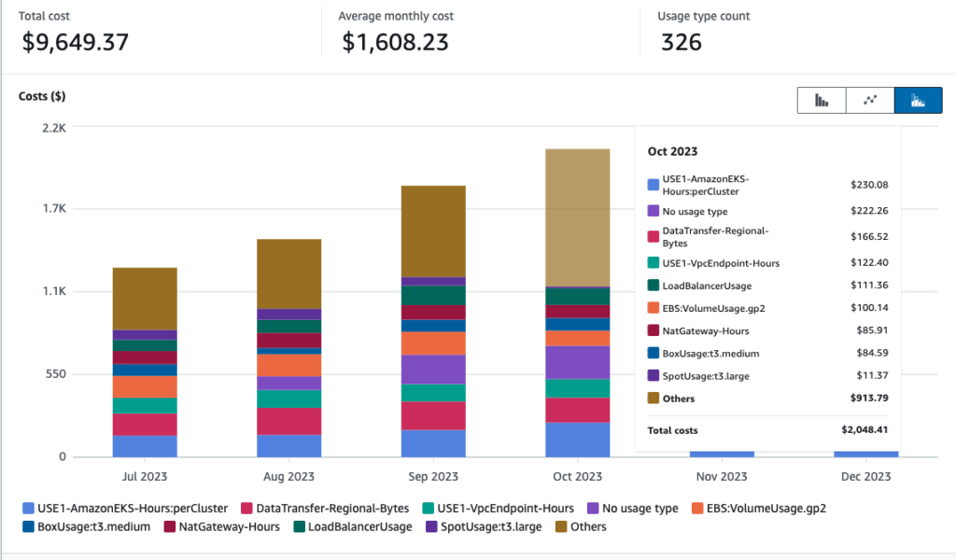
Task: Switch to the grouped bar chart view
Action: tap(822, 101)
